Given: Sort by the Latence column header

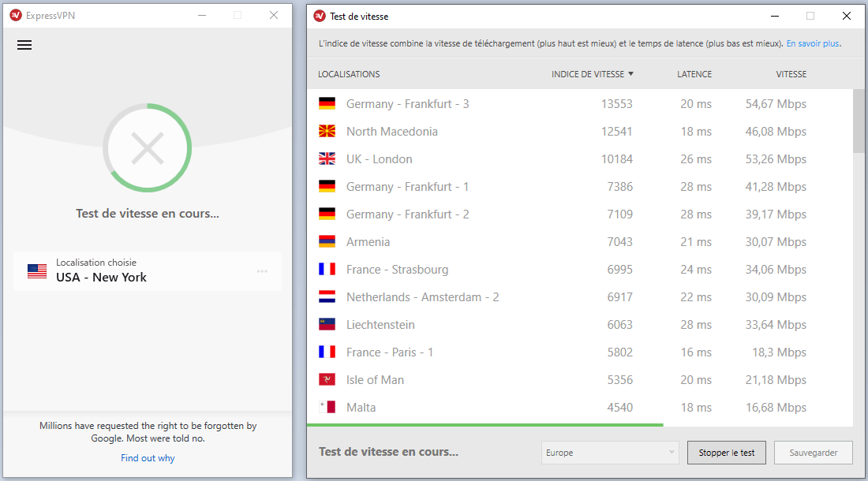Looking at the screenshot, I should pyautogui.click(x=694, y=74).
